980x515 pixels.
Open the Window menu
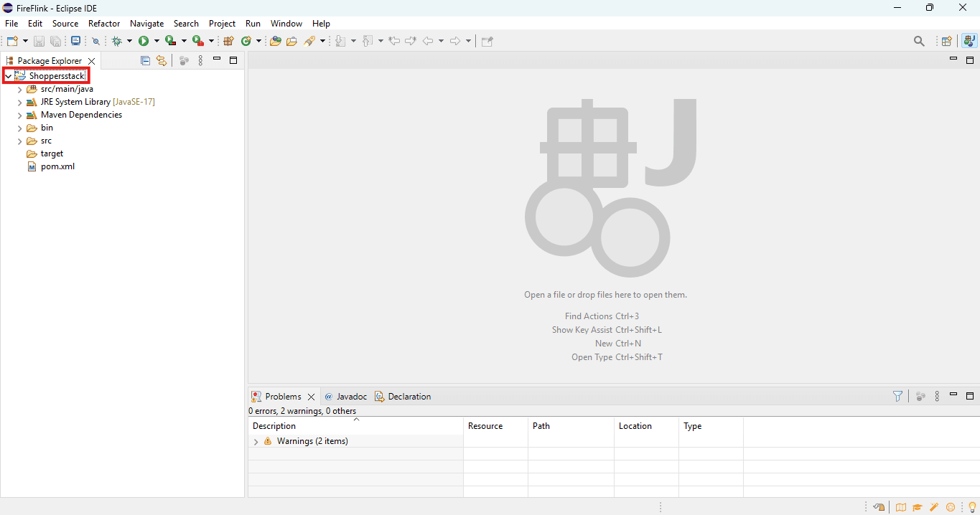pyautogui.click(x=286, y=24)
